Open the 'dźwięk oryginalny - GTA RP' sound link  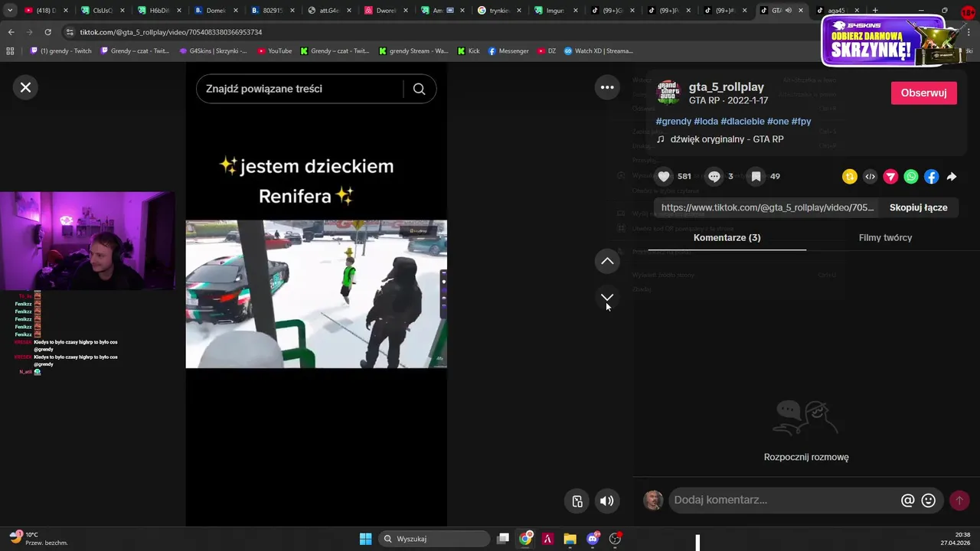727,139
